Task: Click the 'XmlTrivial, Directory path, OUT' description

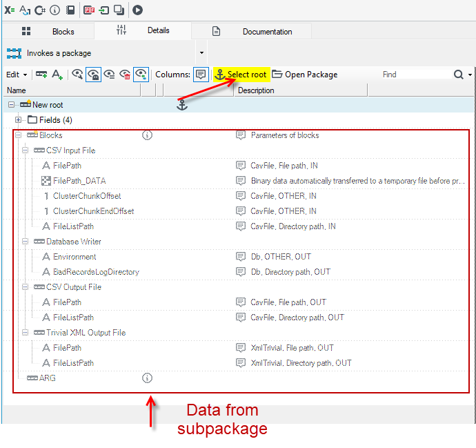Action: point(301,363)
